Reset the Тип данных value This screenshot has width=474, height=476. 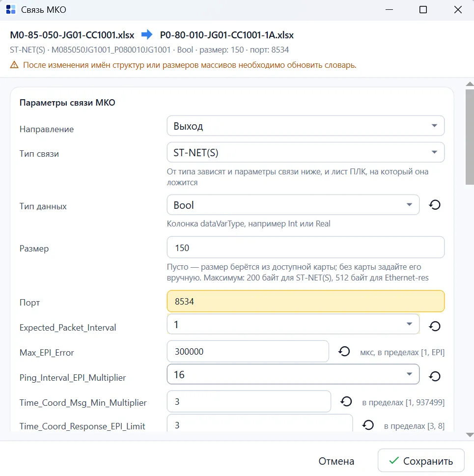[435, 205]
